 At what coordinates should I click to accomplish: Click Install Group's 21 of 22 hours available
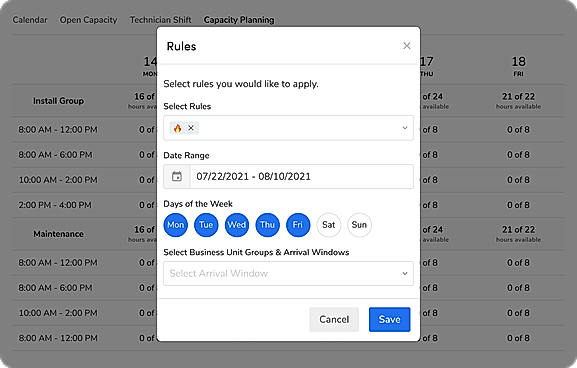518,101
